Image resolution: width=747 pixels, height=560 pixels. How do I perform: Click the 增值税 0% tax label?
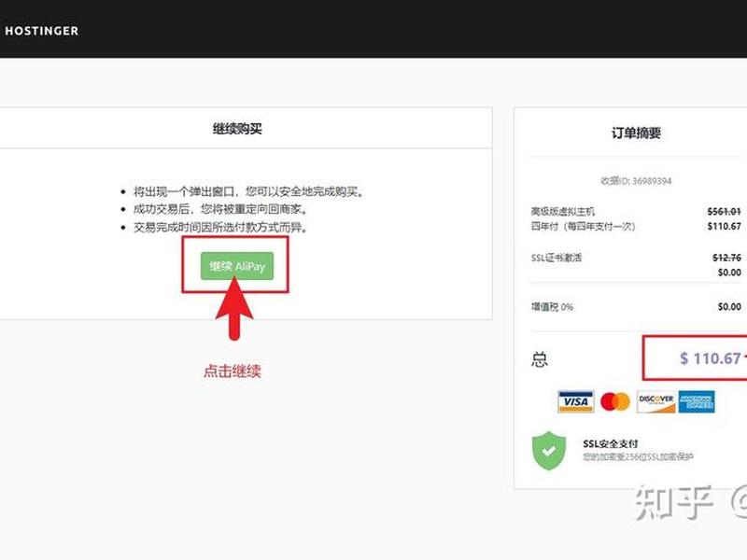click(552, 307)
